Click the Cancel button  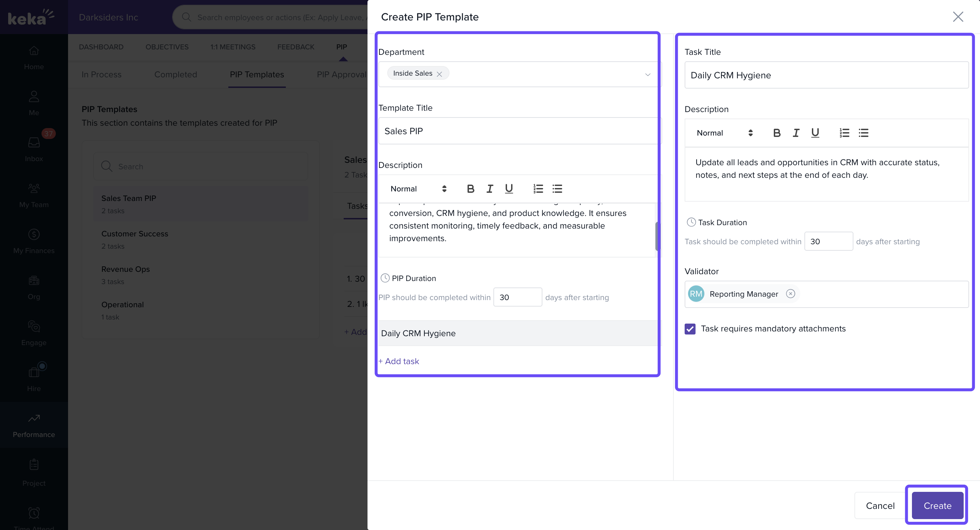pyautogui.click(x=880, y=505)
